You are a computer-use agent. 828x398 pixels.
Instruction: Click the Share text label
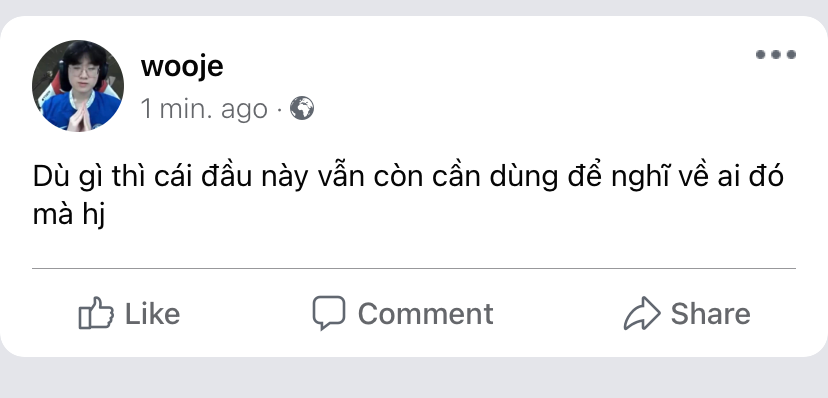710,314
